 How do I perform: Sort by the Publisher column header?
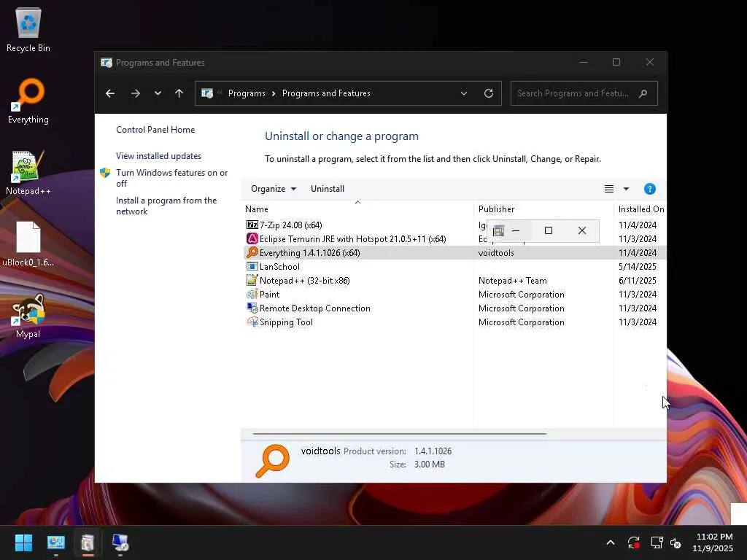click(543, 209)
